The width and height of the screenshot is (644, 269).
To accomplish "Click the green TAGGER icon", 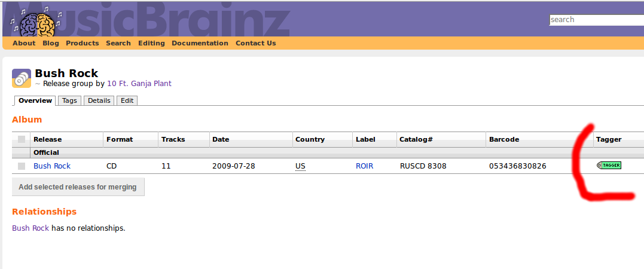I will click(609, 165).
